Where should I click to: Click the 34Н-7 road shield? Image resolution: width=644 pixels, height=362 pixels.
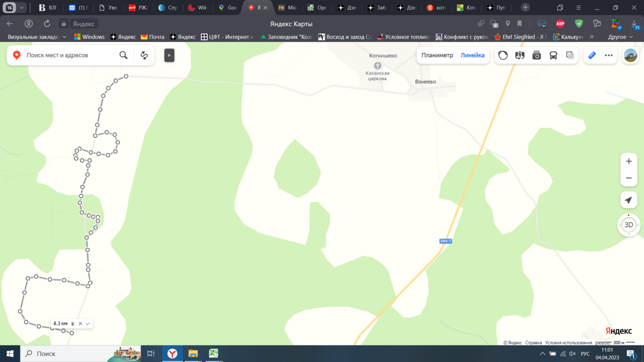click(x=445, y=241)
